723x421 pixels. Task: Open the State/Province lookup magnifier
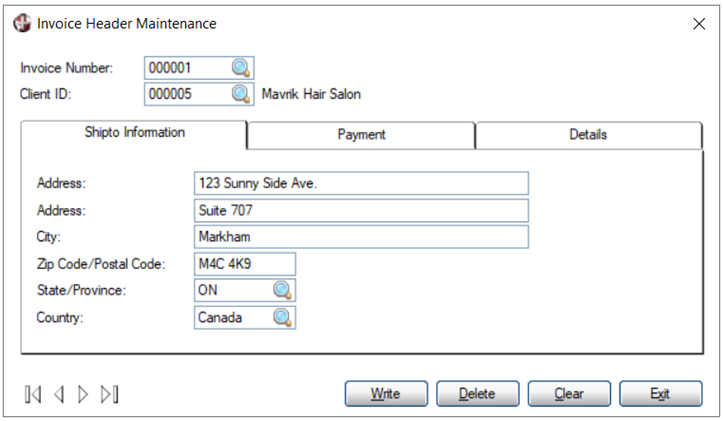283,290
